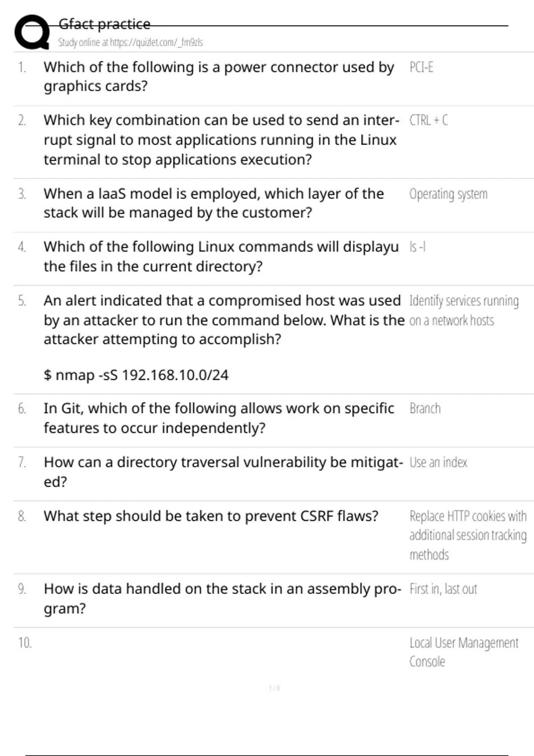534x756 pixels.
Task: Click the "Gfact practice" title
Action: (x=105, y=24)
